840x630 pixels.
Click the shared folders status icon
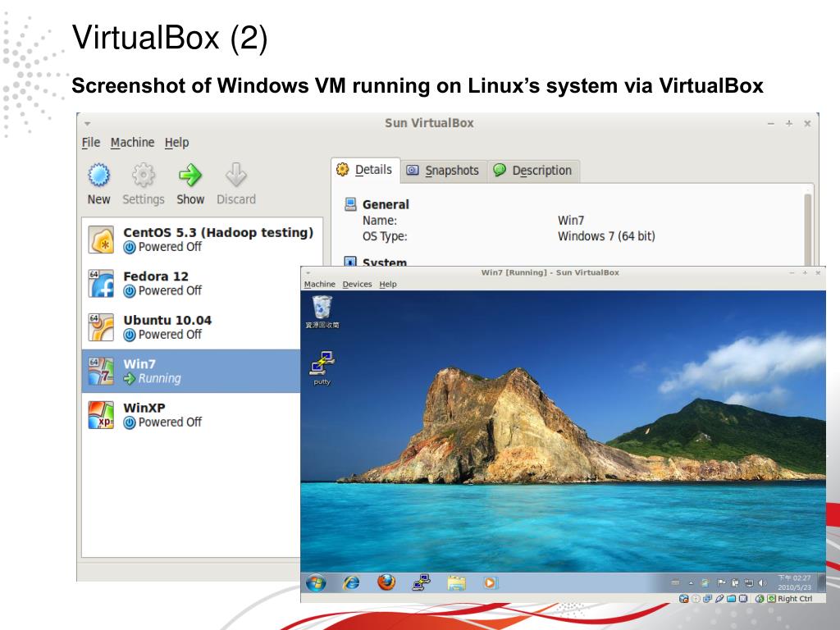point(731,598)
